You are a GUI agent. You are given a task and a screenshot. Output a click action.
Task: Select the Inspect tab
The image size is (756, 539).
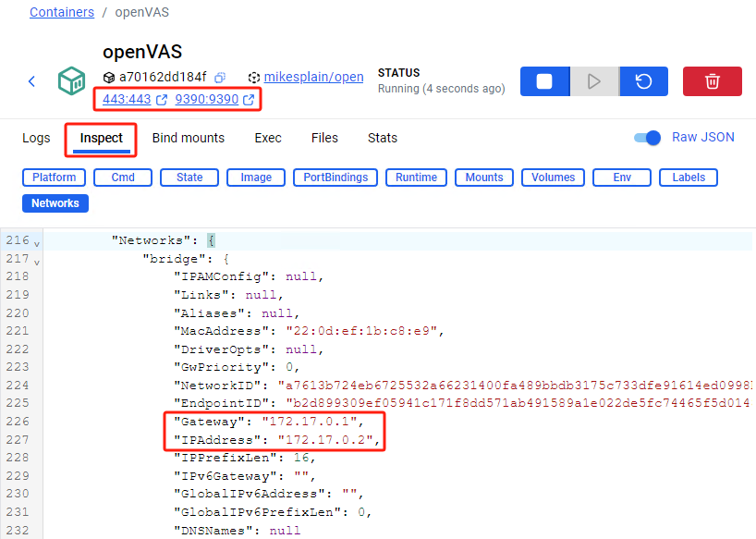102,138
